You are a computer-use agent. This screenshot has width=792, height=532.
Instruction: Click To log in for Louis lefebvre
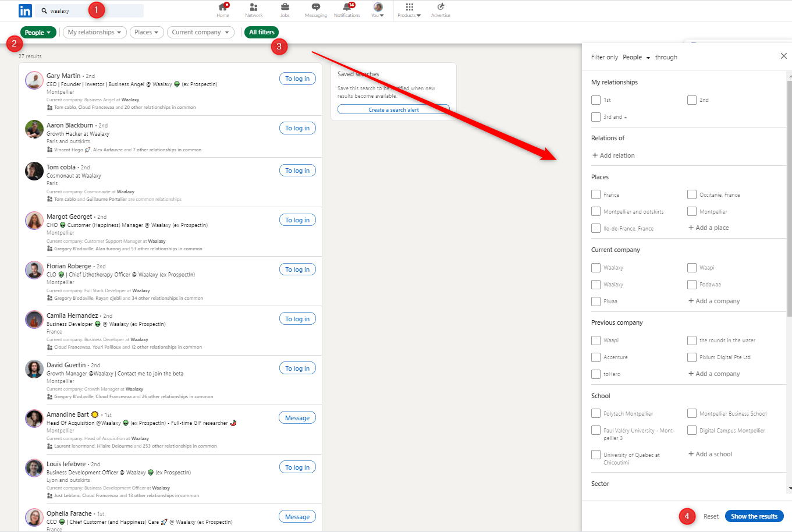click(x=297, y=467)
